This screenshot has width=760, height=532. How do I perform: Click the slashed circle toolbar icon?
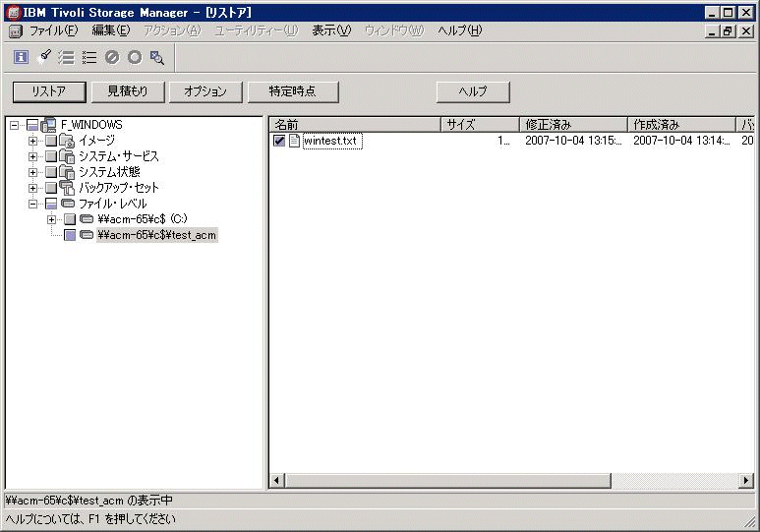112,57
